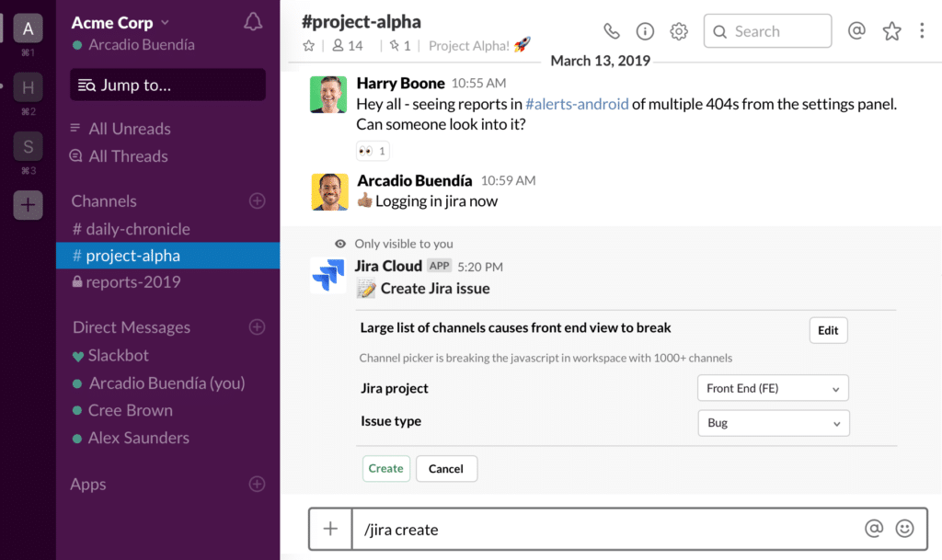Attach a file using the plus button
Screen dimensions: 942x560
[x=330, y=529]
